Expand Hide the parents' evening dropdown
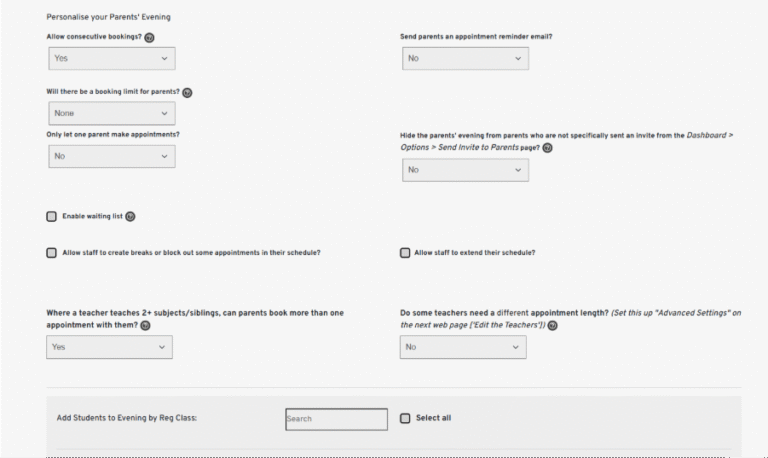Screen dimensions: 768x458 tap(465, 170)
